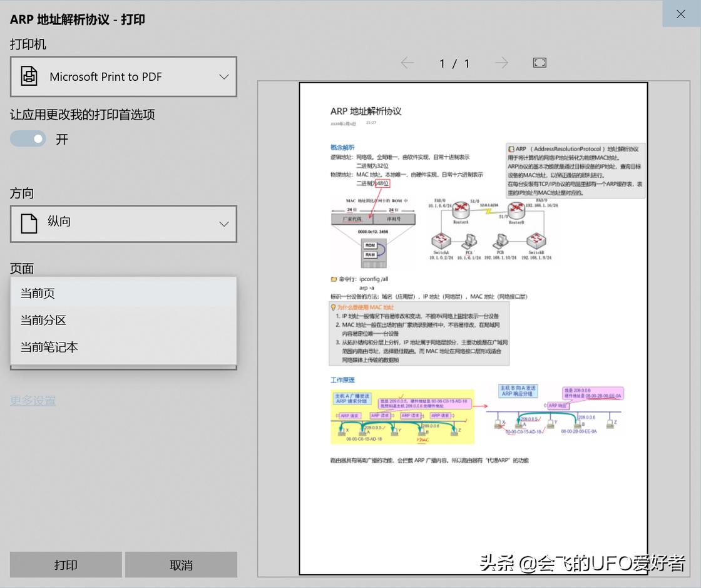Click the 1 / 1 page indicator
Screen dimensions: 701x588
click(x=455, y=63)
